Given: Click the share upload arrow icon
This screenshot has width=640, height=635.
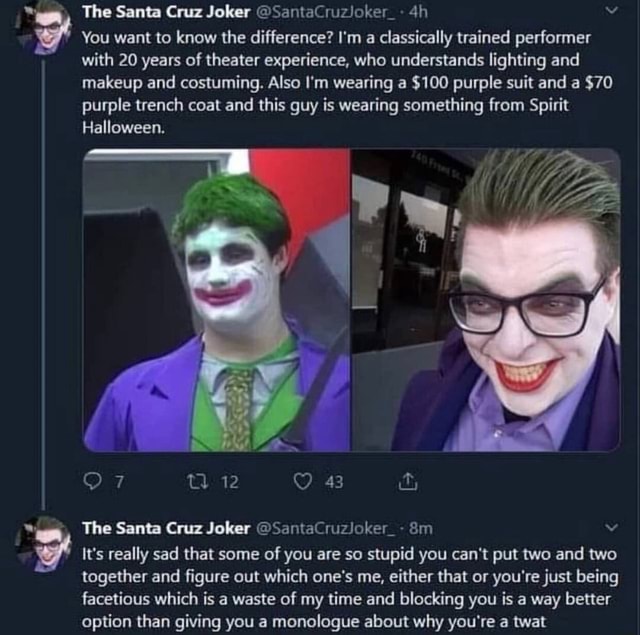Looking at the screenshot, I should tap(407, 483).
